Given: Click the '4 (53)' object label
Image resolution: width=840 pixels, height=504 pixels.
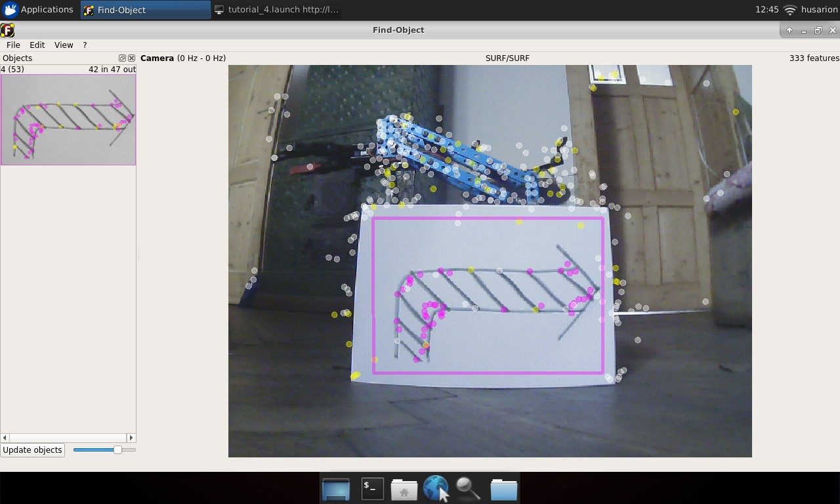Looking at the screenshot, I should point(12,69).
